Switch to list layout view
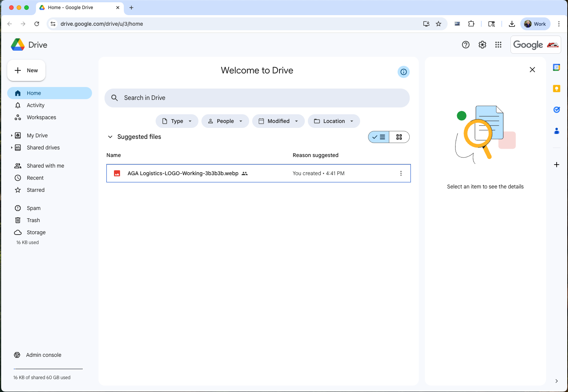 [x=379, y=137]
